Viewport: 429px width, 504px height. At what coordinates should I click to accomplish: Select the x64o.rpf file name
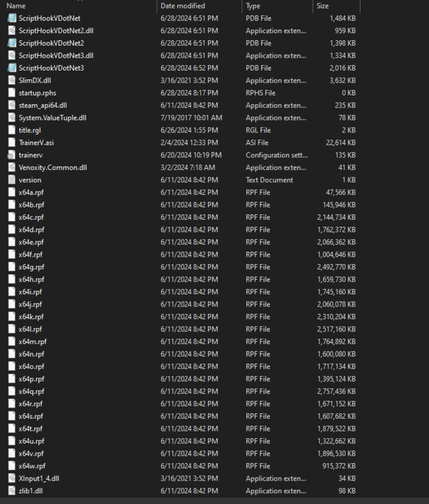[x=32, y=366]
